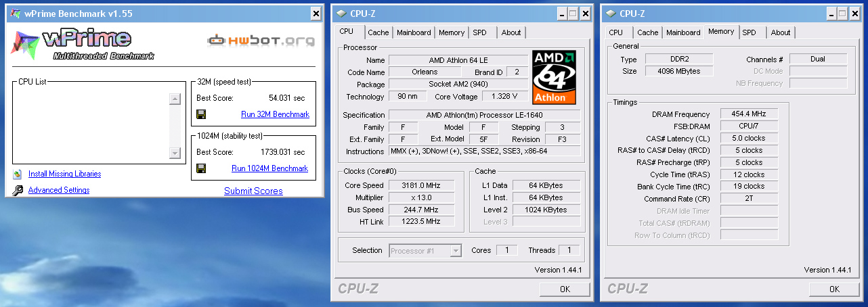Viewport: 868px width, 307px height.
Task: Click OK in the CPU-Z CPU window
Action: click(x=565, y=289)
